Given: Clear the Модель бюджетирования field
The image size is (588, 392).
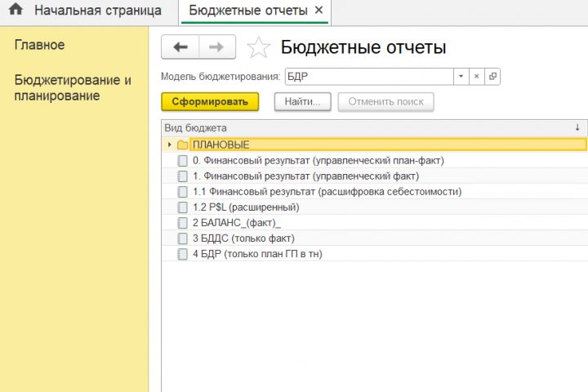Looking at the screenshot, I should click(x=477, y=77).
